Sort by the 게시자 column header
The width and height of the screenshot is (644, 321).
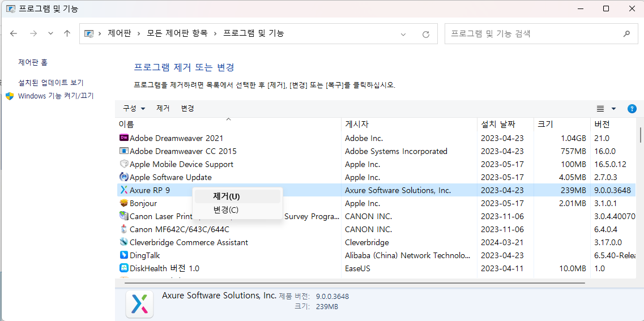(409, 125)
